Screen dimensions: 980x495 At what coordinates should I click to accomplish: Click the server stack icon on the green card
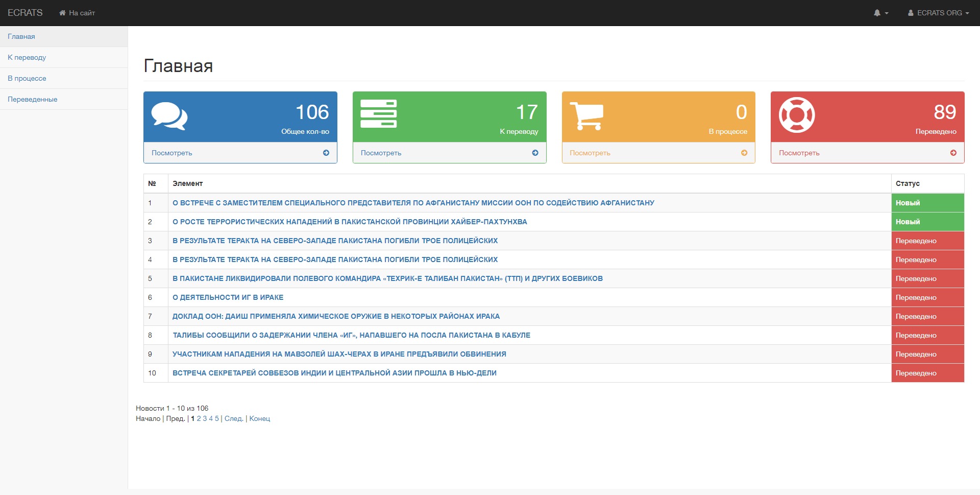click(379, 114)
